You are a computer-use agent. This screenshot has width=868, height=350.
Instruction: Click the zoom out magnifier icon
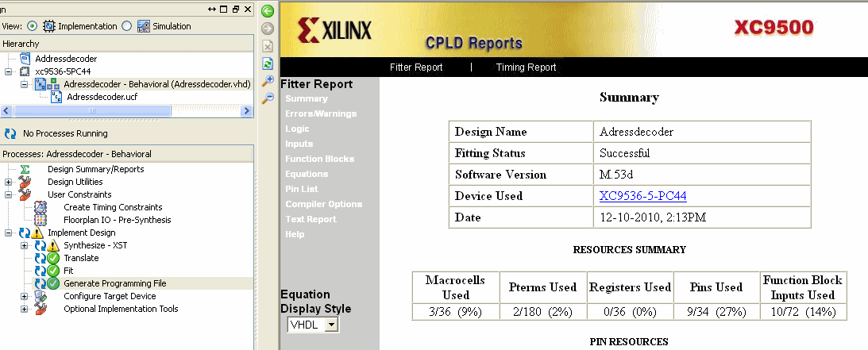tap(268, 98)
